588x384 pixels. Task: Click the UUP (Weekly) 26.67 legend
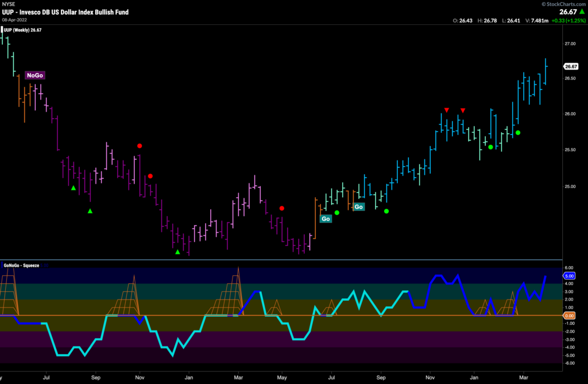pyautogui.click(x=22, y=30)
